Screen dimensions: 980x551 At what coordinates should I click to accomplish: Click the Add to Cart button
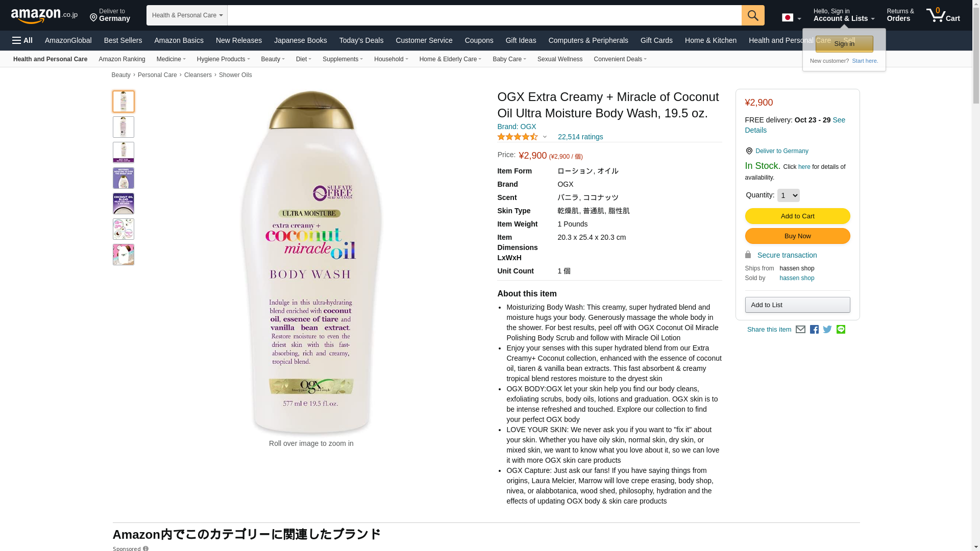point(797,216)
